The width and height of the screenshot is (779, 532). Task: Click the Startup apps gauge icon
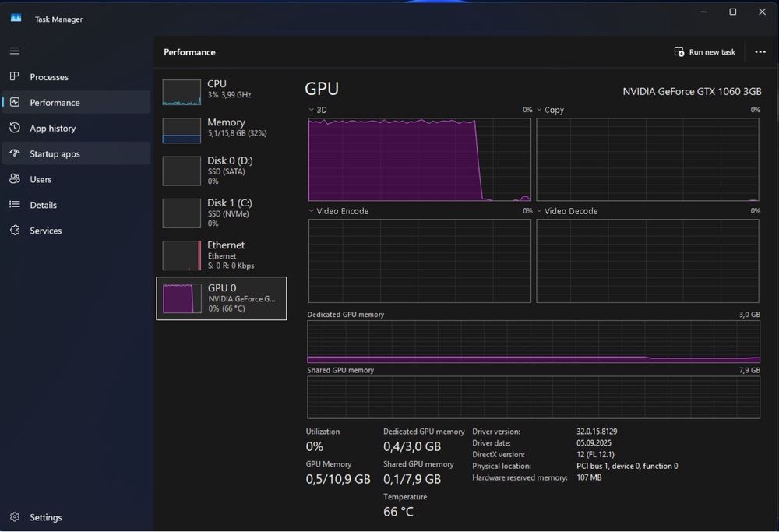15,153
